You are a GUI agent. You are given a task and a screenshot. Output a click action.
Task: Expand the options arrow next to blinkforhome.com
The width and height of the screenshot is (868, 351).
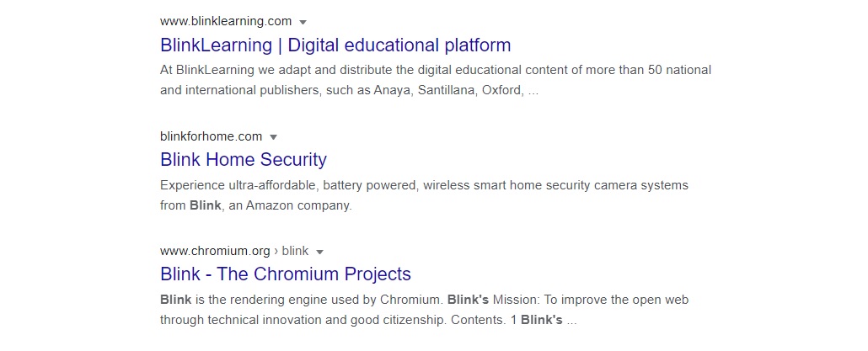[273, 136]
